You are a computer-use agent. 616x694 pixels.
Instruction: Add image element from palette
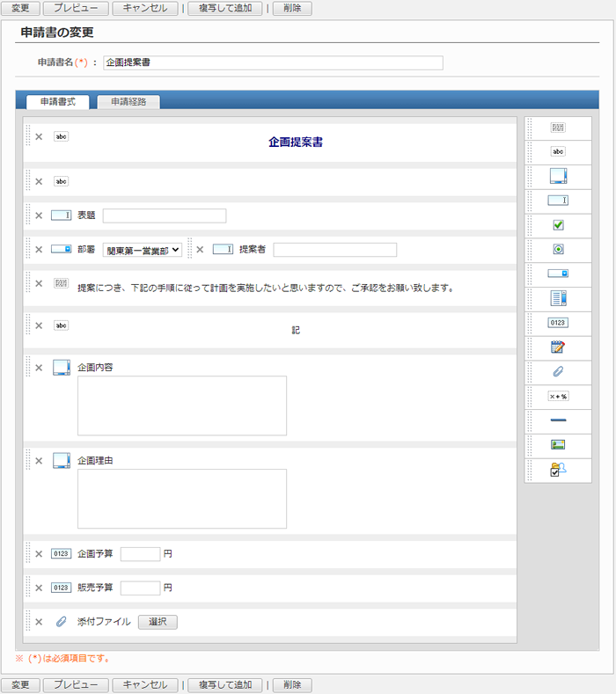pyautogui.click(x=558, y=445)
